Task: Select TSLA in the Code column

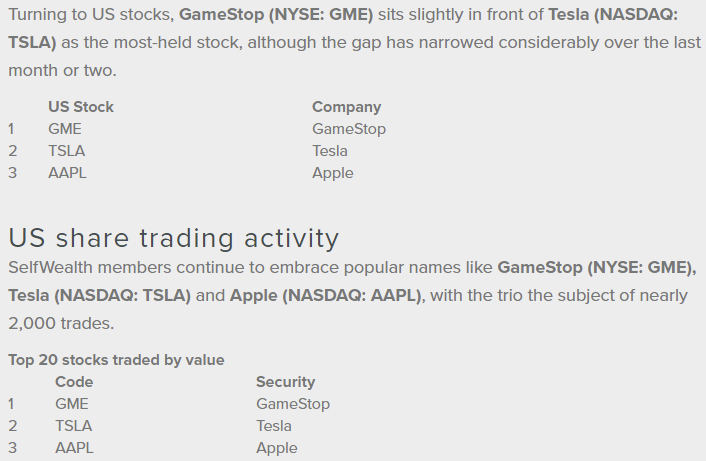Action: click(x=73, y=426)
